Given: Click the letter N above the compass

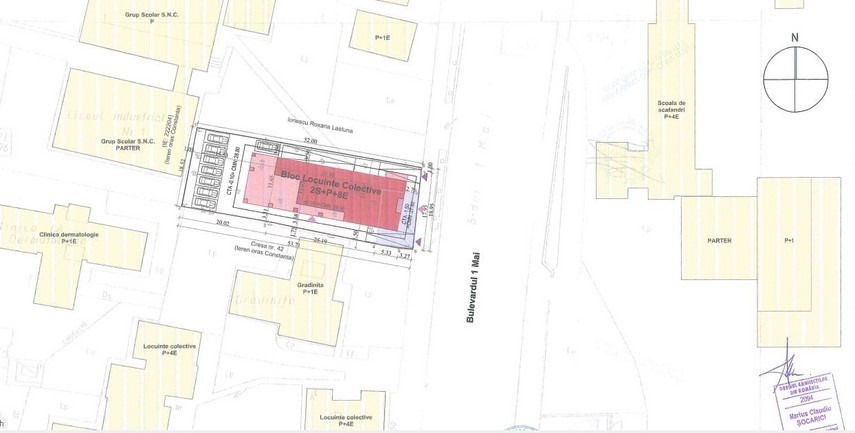Looking at the screenshot, I should click(x=795, y=37).
